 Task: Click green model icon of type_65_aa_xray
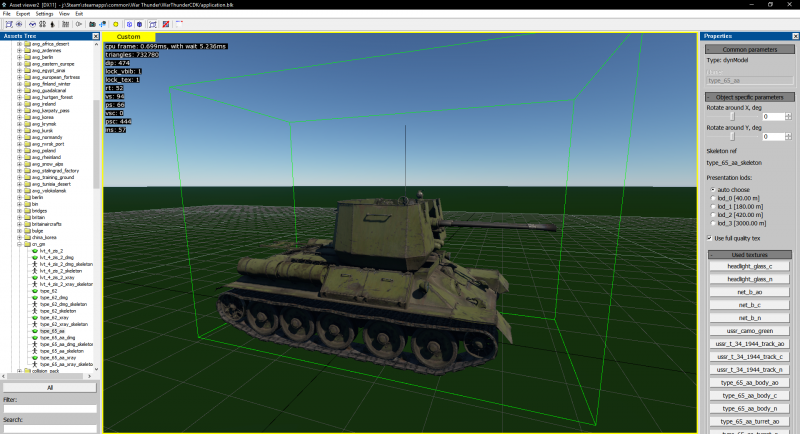point(35,358)
